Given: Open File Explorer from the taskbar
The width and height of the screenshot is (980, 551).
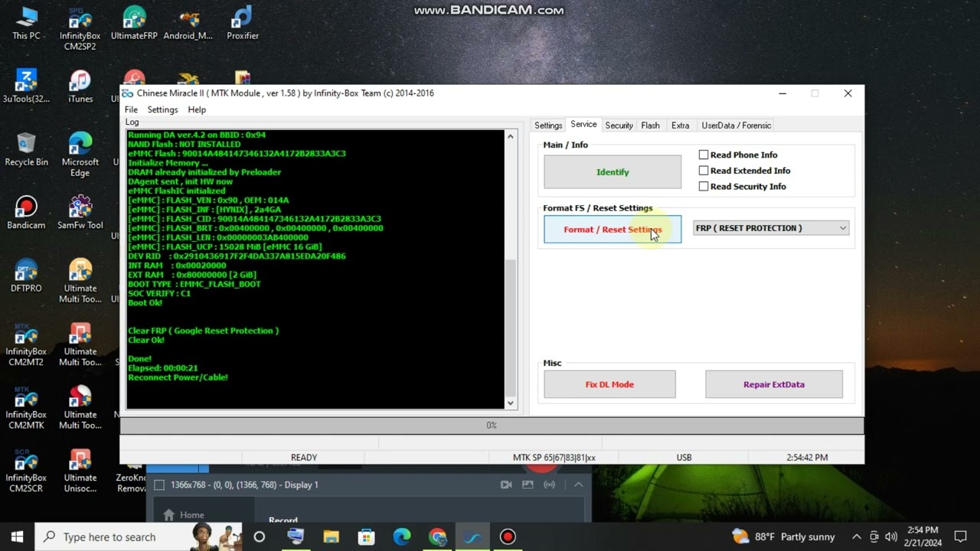Looking at the screenshot, I should [331, 536].
